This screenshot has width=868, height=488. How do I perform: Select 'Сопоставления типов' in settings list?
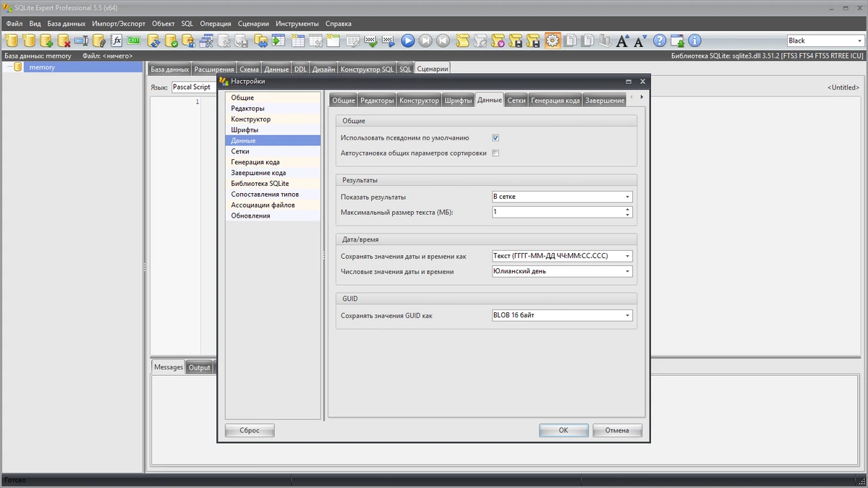click(x=273, y=194)
